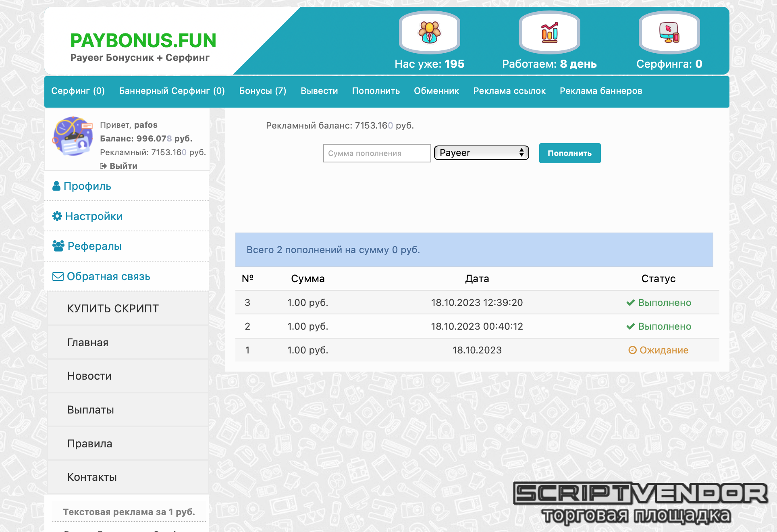Click the envelope icon beside Обратная связь
Screen dimensions: 777x532
[58, 276]
